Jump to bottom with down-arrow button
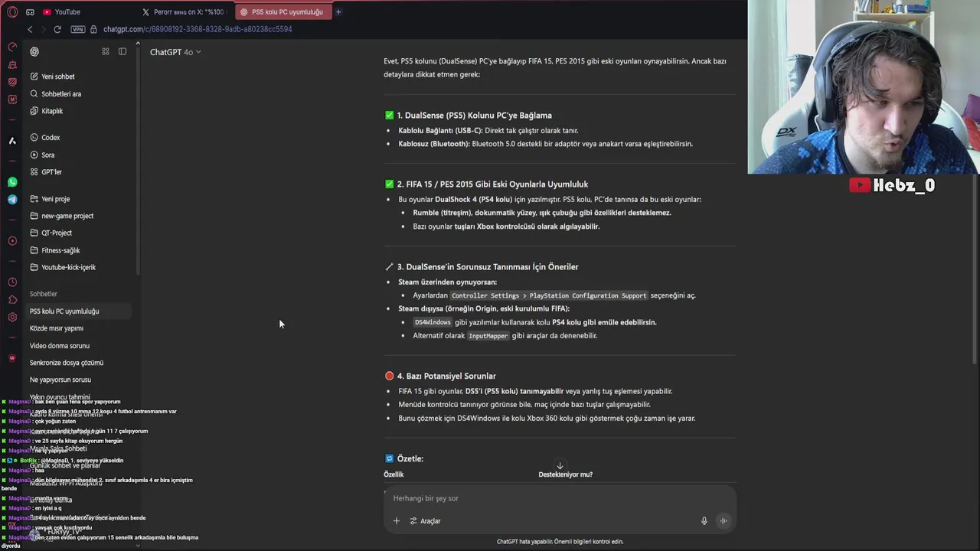The height and width of the screenshot is (551, 980). (x=560, y=465)
